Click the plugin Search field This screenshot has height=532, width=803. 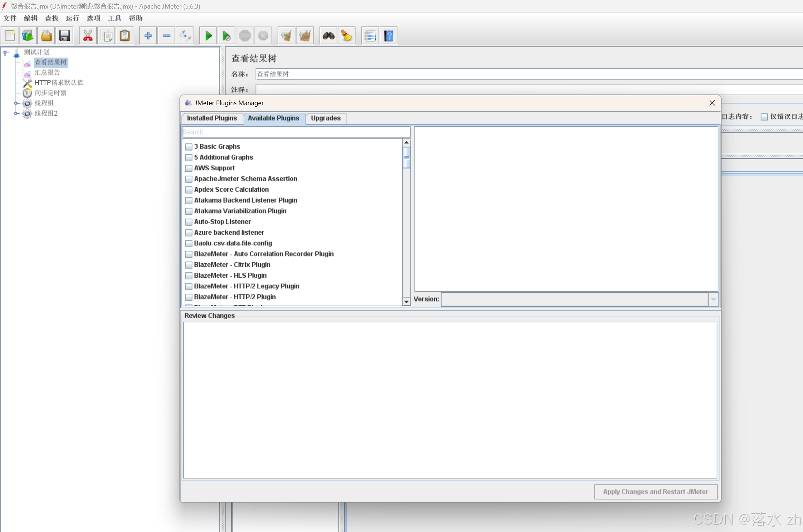click(296, 132)
